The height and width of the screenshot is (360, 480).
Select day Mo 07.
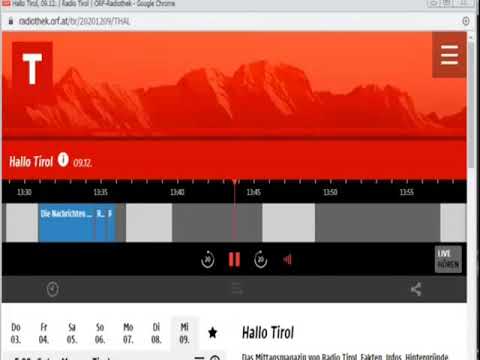[x=128, y=333]
